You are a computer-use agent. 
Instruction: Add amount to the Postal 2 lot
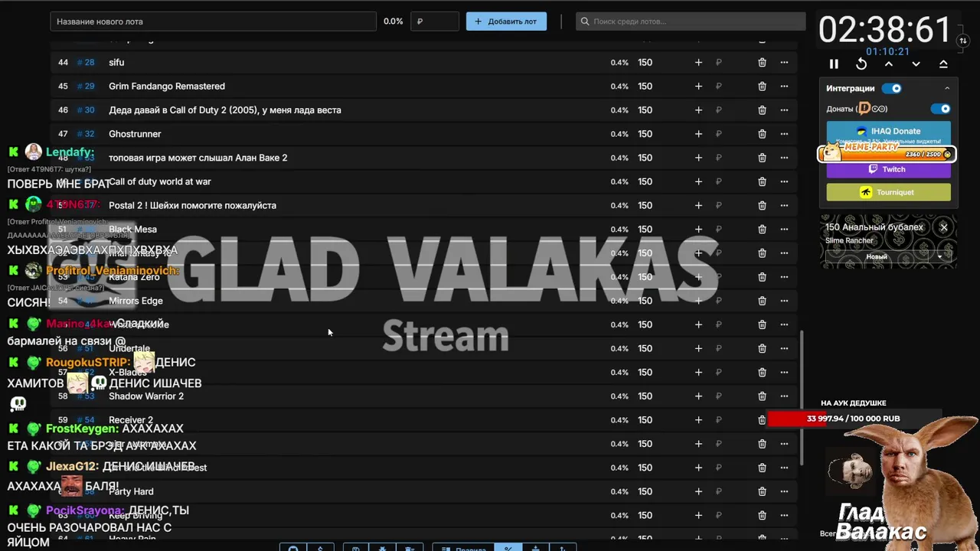tap(698, 205)
